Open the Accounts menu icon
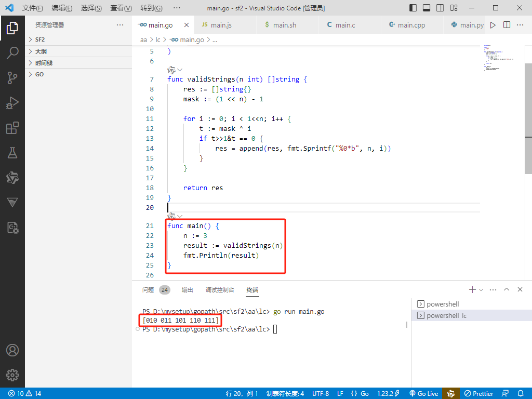 (12, 350)
